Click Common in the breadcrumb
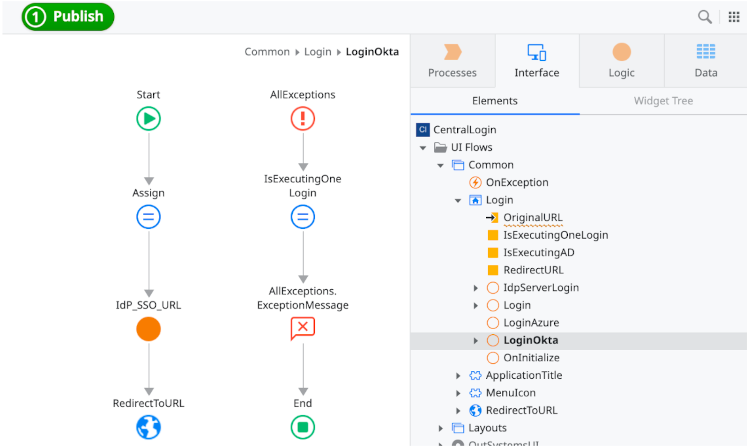Image resolution: width=750 pixels, height=447 pixels. pyautogui.click(x=267, y=52)
